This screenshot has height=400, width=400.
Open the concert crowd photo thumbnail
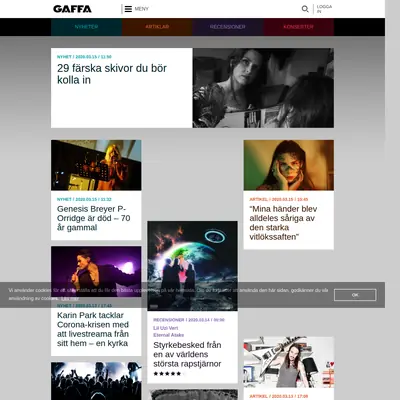pos(96,381)
